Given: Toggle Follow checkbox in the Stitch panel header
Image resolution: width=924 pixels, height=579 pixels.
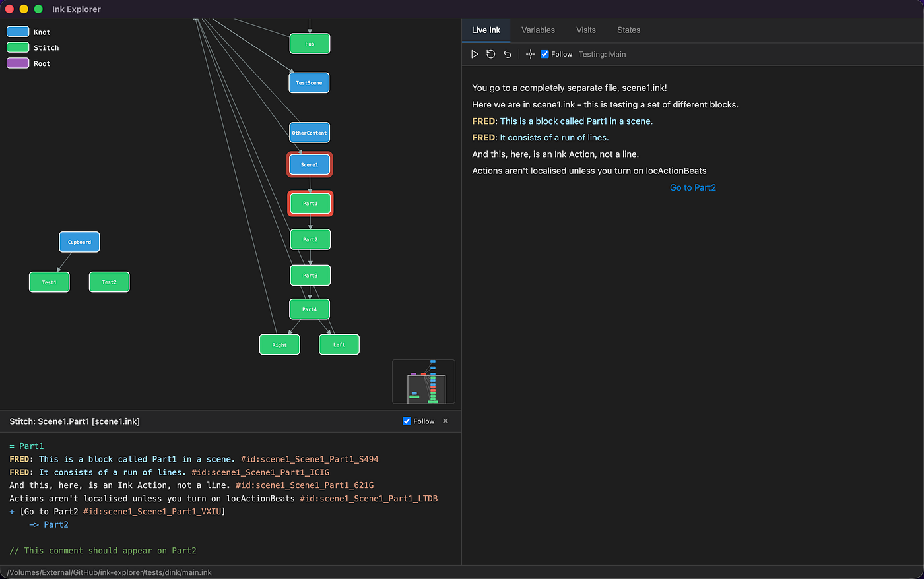Looking at the screenshot, I should tap(407, 421).
